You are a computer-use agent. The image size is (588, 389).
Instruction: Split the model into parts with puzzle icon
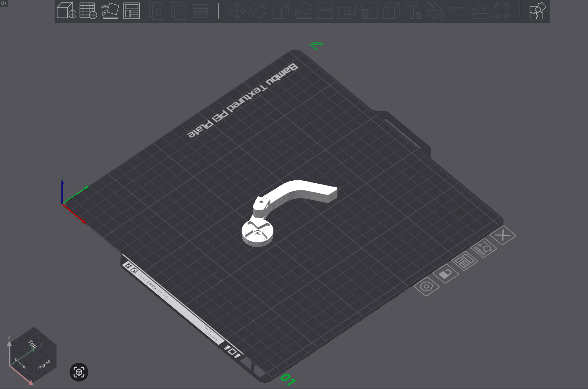[537, 11]
